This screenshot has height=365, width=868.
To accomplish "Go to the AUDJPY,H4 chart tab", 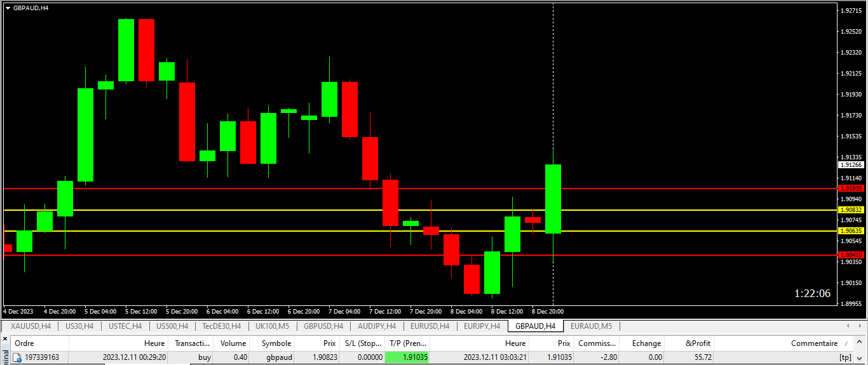I will [x=377, y=326].
